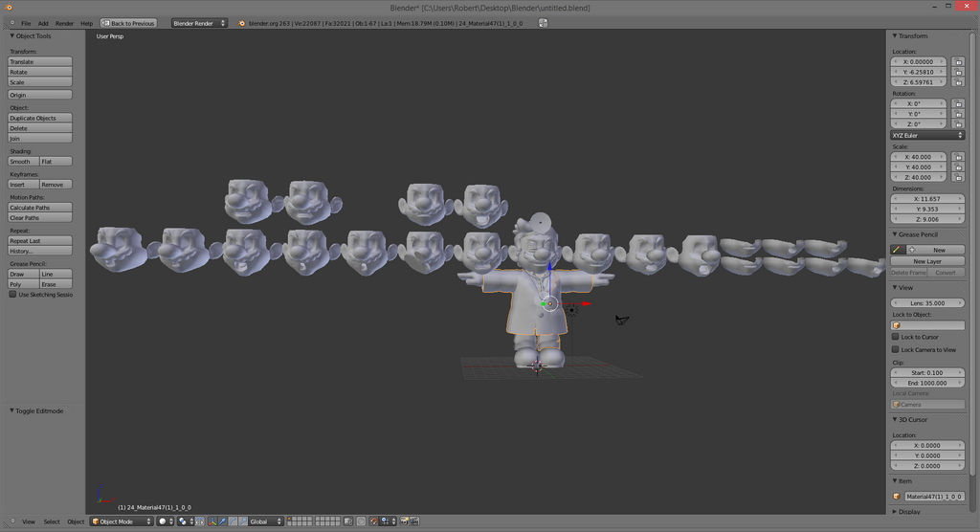
Task: Open the 3D view's Select menu
Action: pos(52,521)
